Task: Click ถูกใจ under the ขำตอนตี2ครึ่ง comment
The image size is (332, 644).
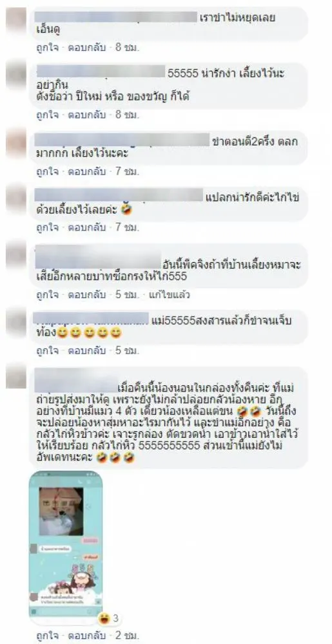Action: (x=47, y=171)
